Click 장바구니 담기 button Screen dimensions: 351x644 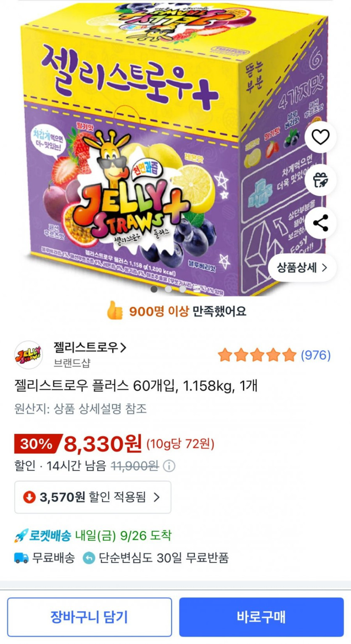point(90,617)
